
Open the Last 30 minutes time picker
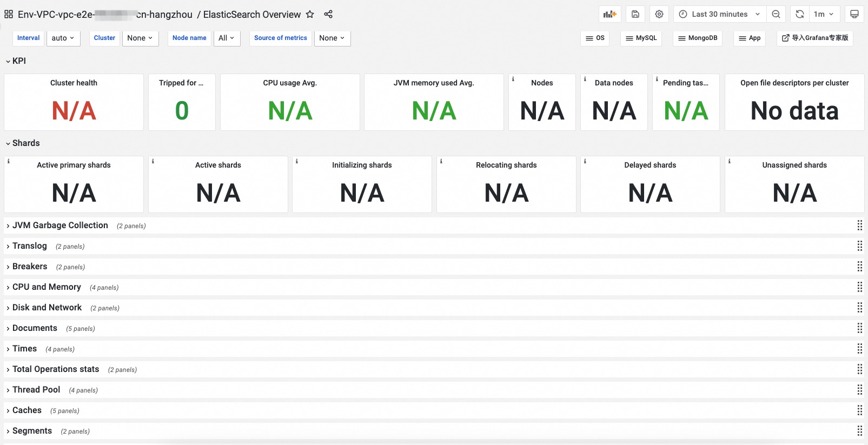719,14
